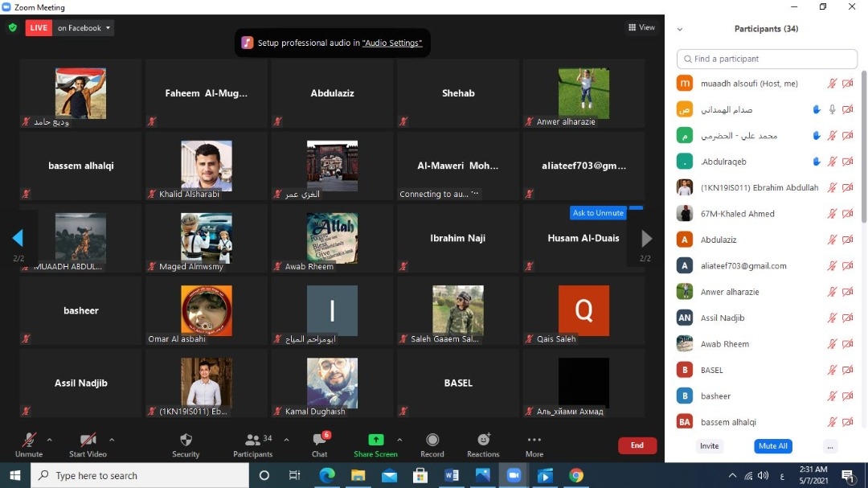Screen dimensions: 868x488
Task: Toggle microphone for Abdulraqeb in participants list
Action: click(833, 162)
